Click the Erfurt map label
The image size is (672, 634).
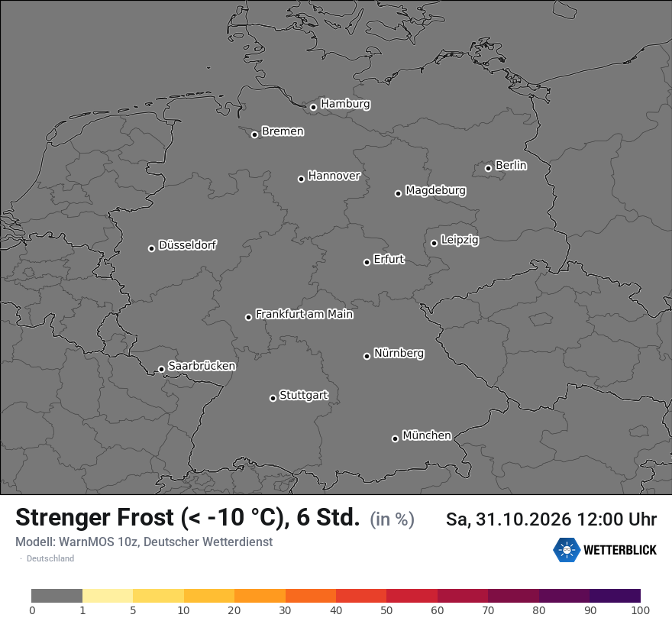[389, 259]
